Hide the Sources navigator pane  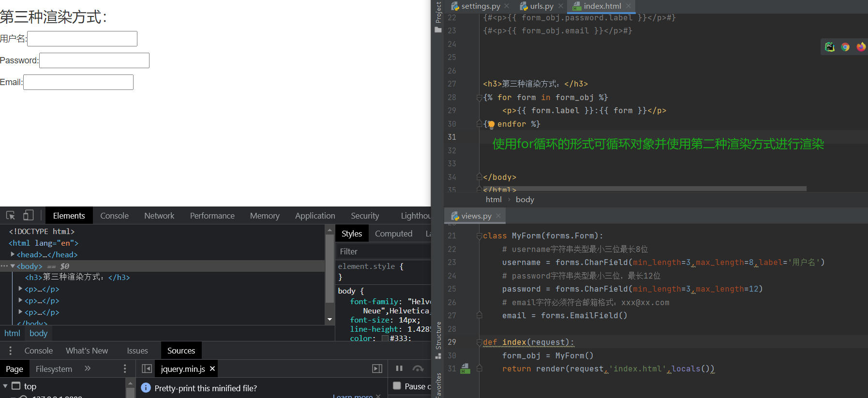[147, 369]
